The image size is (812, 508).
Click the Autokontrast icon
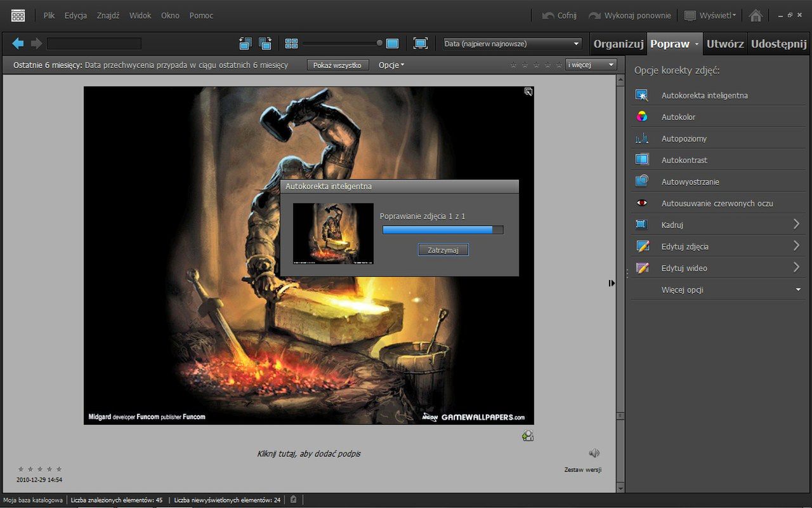(641, 160)
